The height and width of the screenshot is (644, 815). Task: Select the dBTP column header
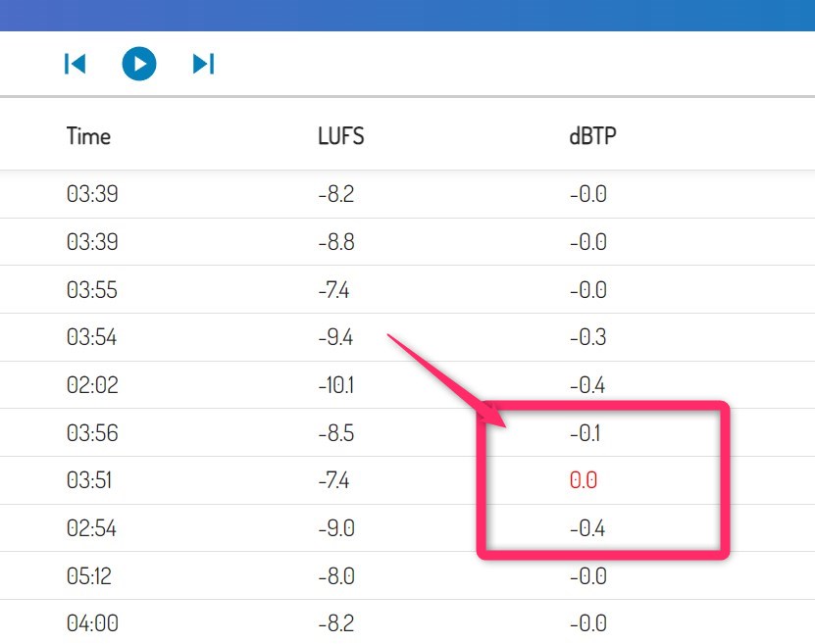point(593,136)
